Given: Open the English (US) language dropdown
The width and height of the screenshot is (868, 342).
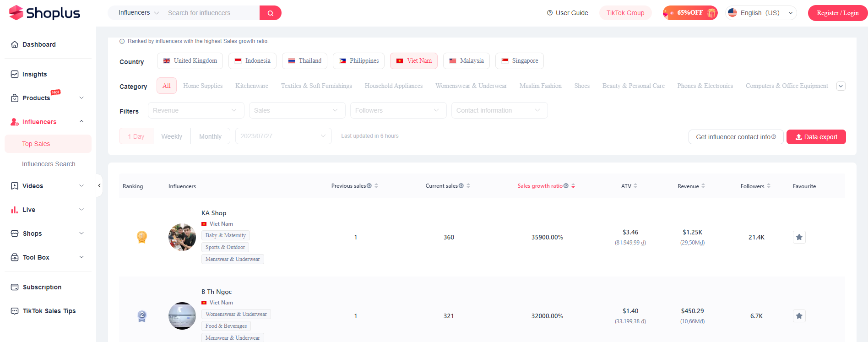Looking at the screenshot, I should (x=761, y=13).
